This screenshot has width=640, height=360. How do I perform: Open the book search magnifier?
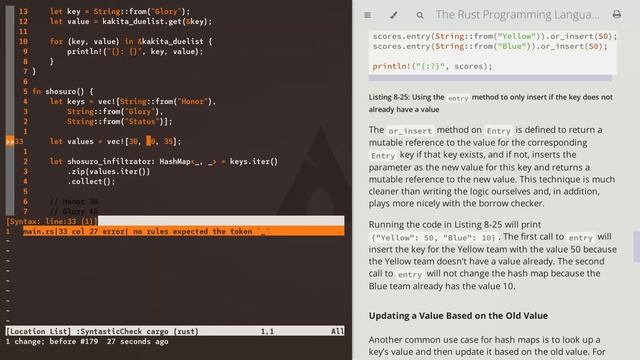coord(420,15)
